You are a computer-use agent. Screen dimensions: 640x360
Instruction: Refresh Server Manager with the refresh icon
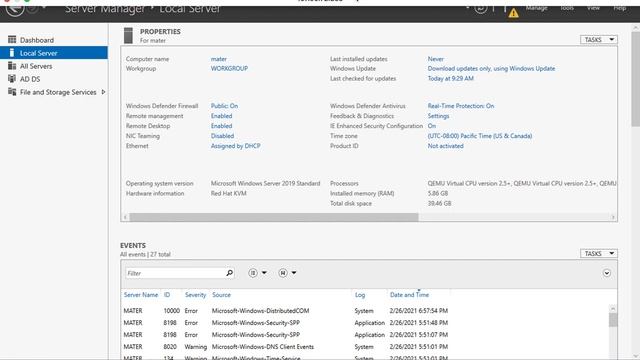480,8
